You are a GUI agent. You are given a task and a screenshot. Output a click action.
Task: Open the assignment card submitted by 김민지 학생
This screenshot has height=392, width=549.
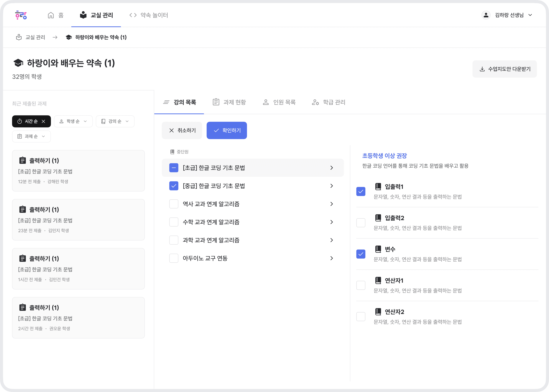(78, 220)
